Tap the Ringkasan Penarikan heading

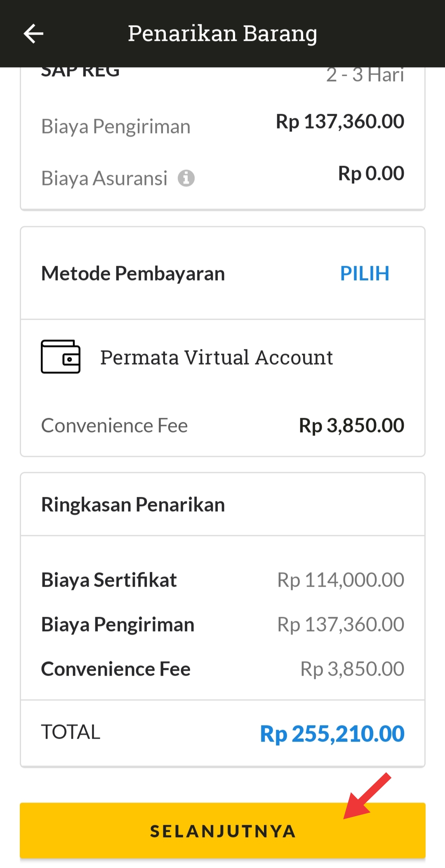click(133, 505)
